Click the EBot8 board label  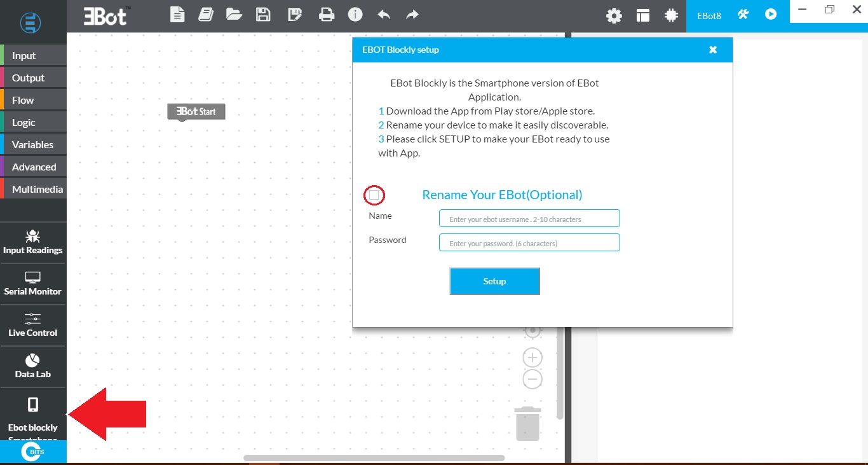(709, 16)
